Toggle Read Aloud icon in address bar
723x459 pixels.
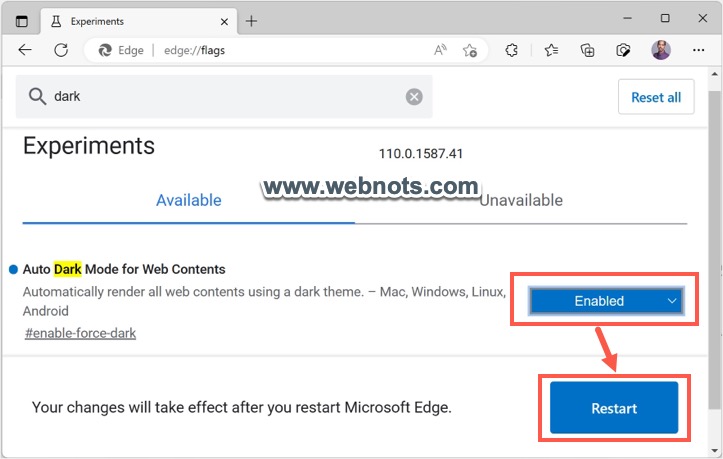click(440, 50)
